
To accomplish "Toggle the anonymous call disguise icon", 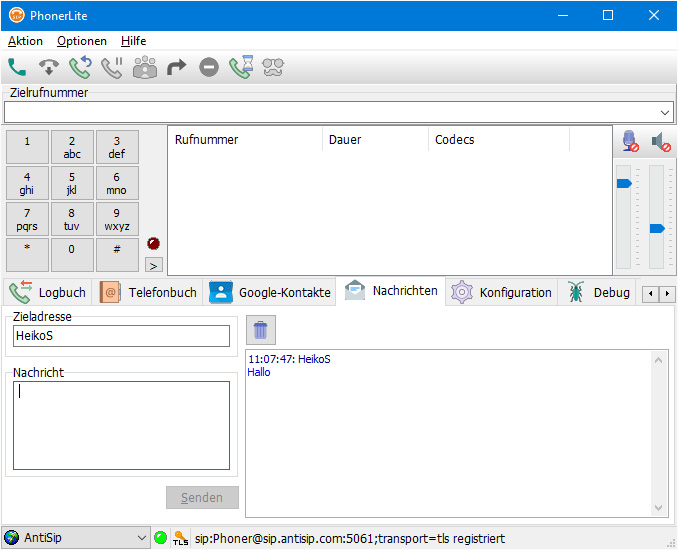I will click(272, 68).
